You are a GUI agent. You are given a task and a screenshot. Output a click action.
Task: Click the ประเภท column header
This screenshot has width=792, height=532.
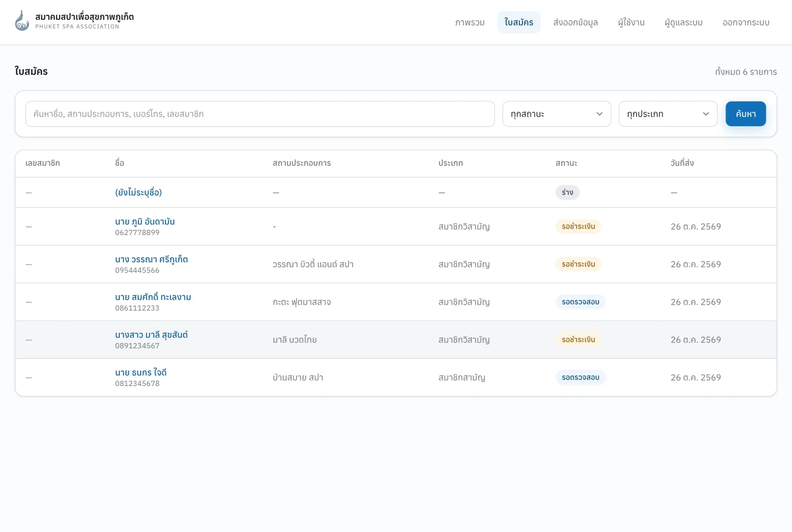click(450, 163)
